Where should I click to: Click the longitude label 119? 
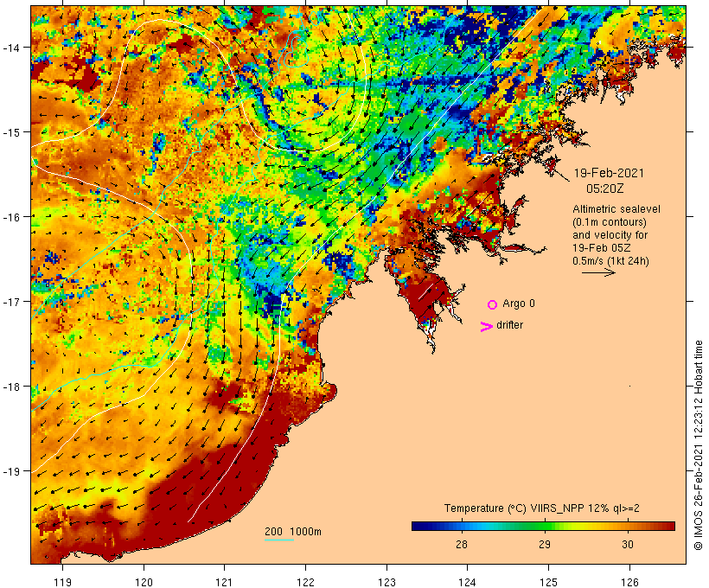click(x=63, y=582)
